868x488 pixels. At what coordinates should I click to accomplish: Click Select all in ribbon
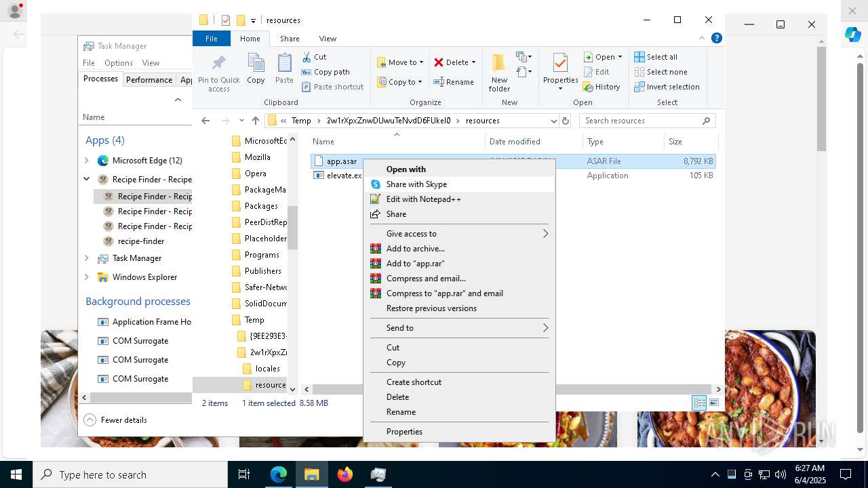pos(656,57)
